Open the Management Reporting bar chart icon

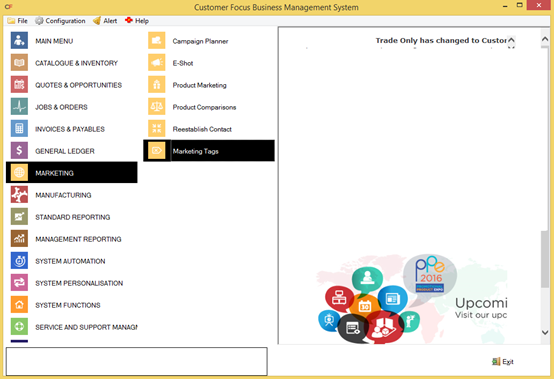point(19,239)
